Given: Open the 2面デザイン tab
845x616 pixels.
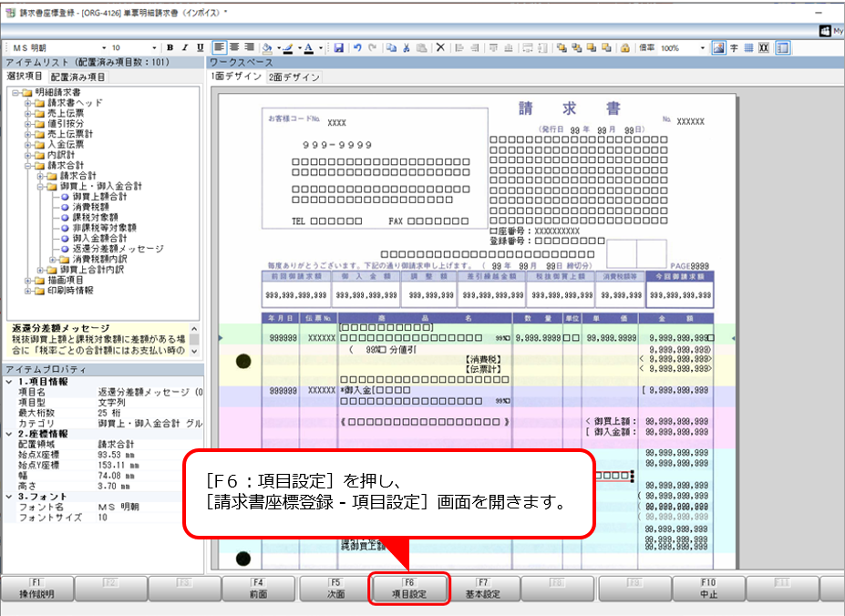Looking at the screenshot, I should [x=294, y=77].
